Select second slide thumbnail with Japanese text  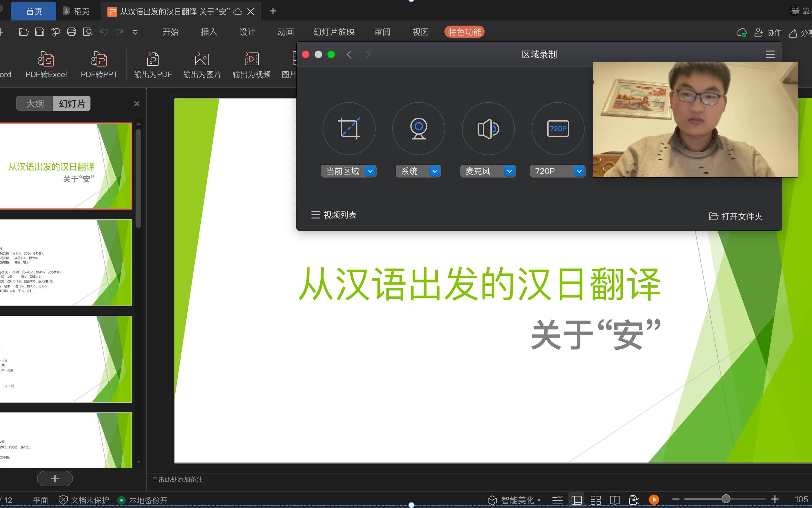(x=66, y=263)
